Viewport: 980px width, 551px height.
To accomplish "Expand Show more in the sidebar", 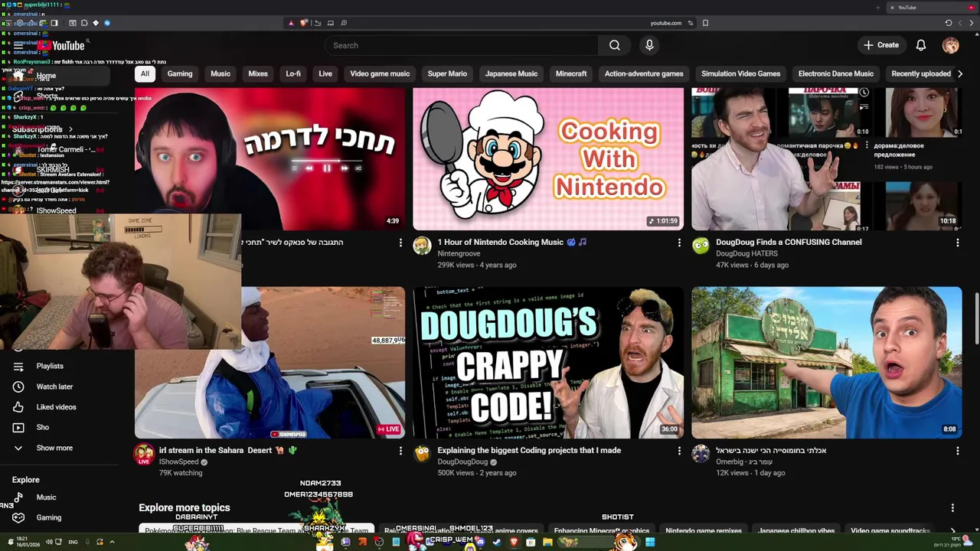I will [54, 448].
